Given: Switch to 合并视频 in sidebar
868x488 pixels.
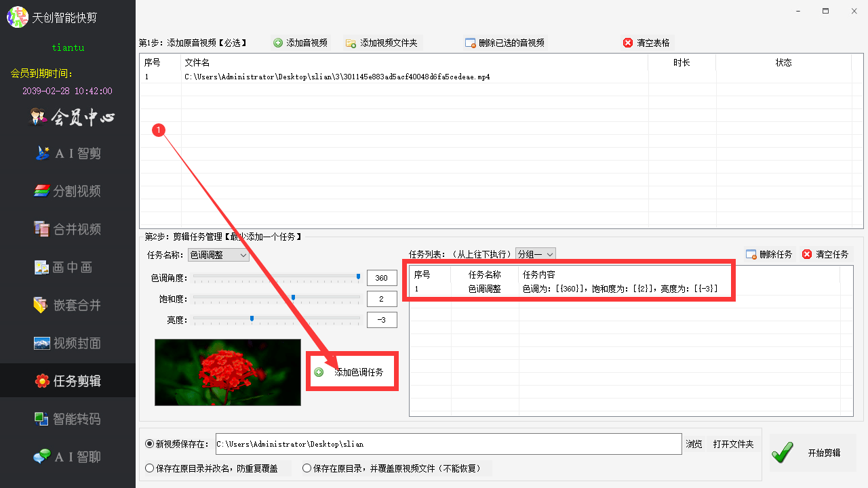Looking at the screenshot, I should click(x=68, y=229).
